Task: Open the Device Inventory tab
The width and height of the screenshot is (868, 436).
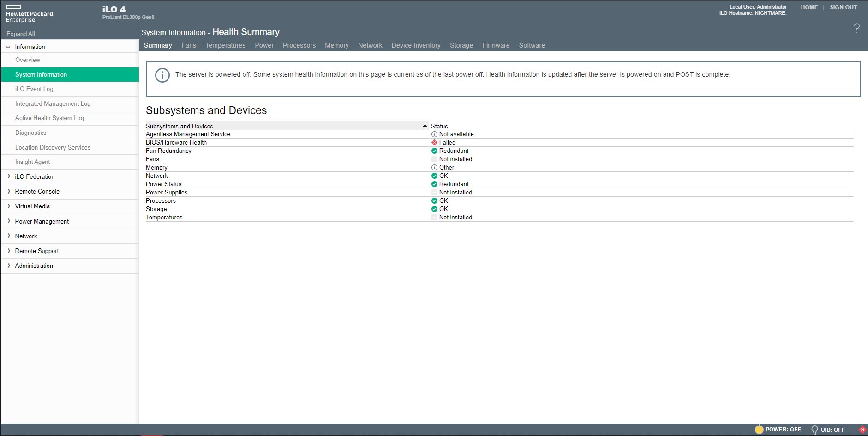Action: click(x=416, y=45)
